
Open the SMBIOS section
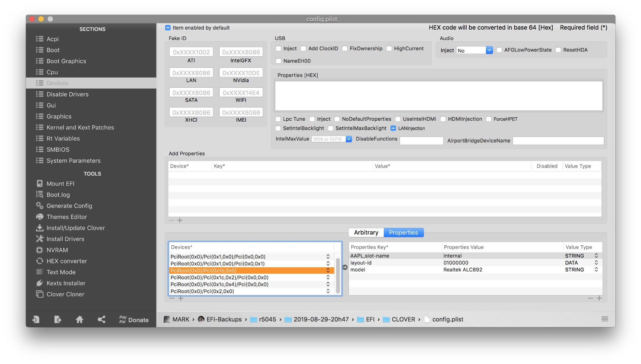tap(58, 149)
